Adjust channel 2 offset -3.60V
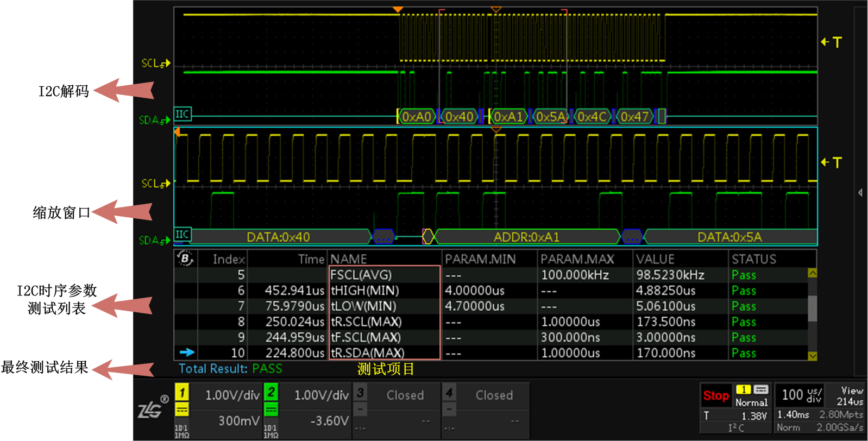This screenshot has height=441, width=868. click(329, 421)
